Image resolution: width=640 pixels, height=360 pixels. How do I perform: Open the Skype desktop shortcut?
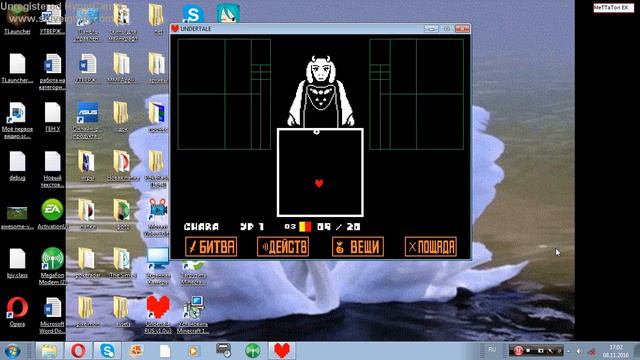(x=193, y=13)
